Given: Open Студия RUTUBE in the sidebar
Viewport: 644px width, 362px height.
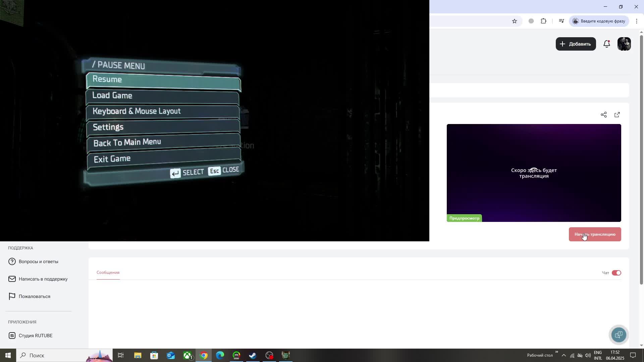Looking at the screenshot, I should 35,336.
